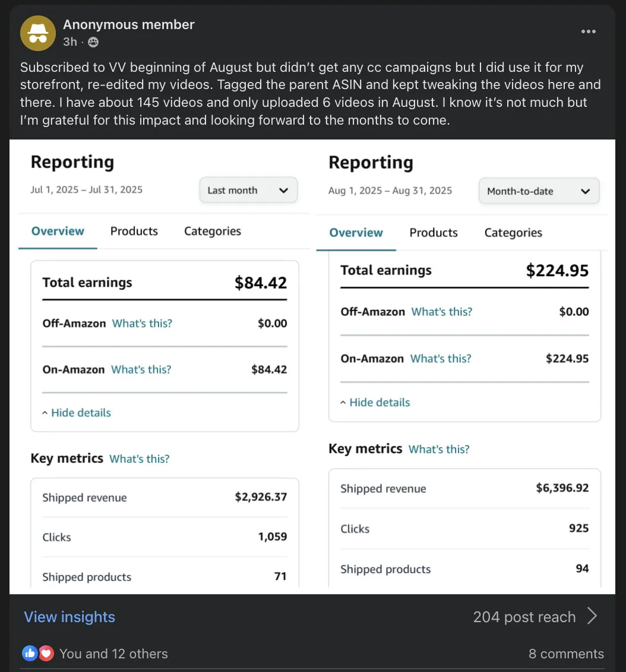
Task: Click the post reach chevron arrow
Action: pyautogui.click(x=592, y=617)
